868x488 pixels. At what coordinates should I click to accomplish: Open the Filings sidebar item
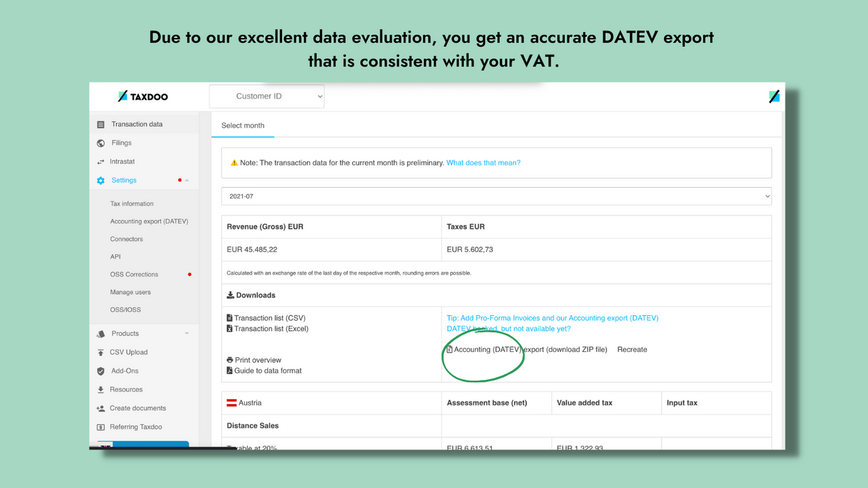pyautogui.click(x=121, y=143)
